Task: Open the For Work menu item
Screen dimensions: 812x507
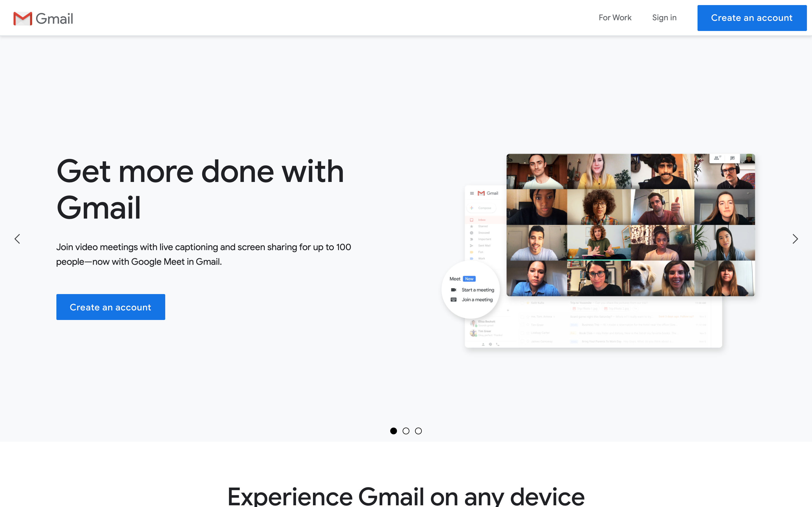Action: tap(615, 18)
